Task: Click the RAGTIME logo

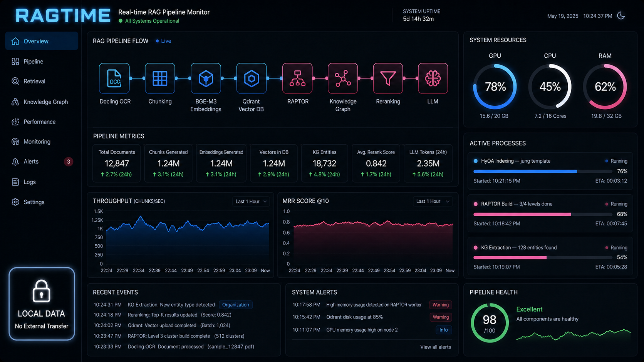Action: coord(63,16)
